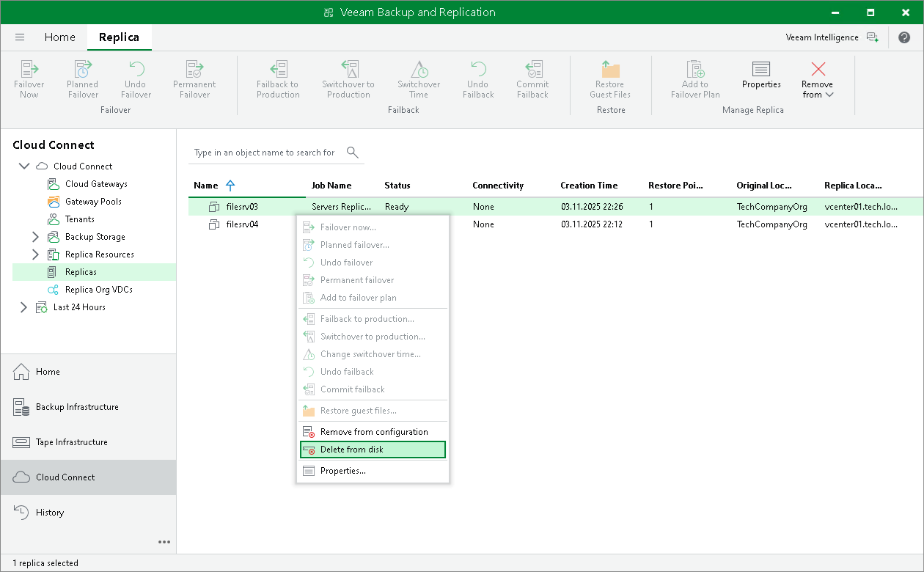
Task: Click the Veeam Intelligence icon
Action: tap(872, 37)
